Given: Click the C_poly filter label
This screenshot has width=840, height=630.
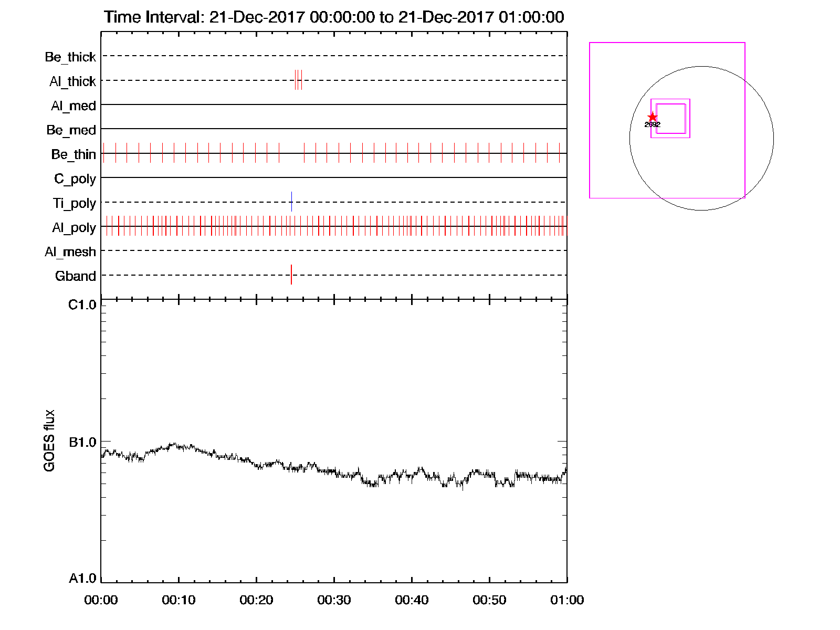Looking at the screenshot, I should coord(75,179).
